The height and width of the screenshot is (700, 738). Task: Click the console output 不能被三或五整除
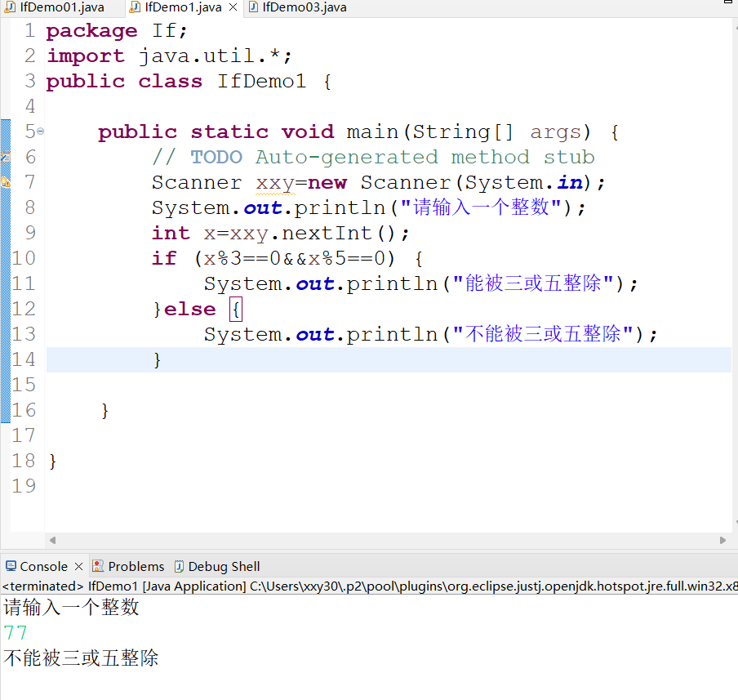click(81, 658)
